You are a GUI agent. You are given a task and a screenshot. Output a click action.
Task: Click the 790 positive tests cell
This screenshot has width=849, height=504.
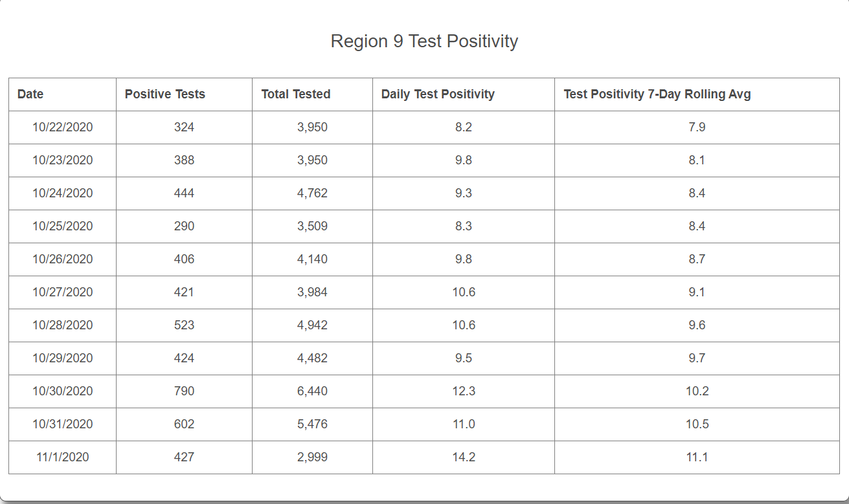tap(184, 391)
